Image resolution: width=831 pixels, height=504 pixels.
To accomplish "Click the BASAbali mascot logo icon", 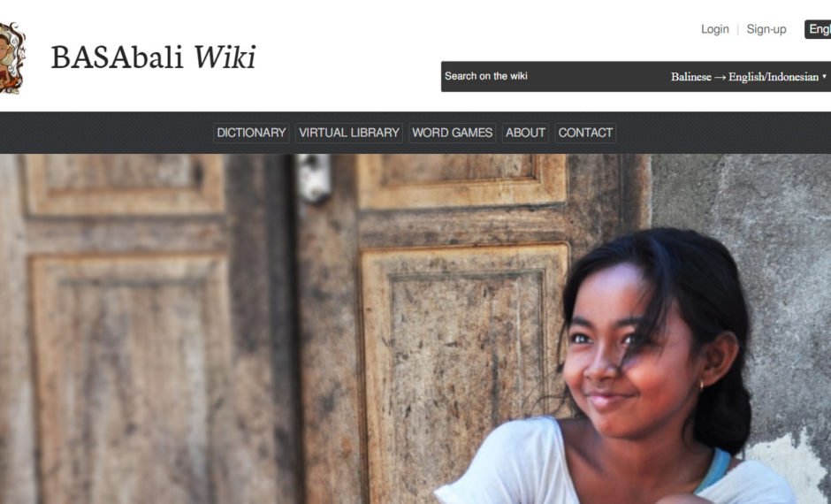I will [11, 57].
